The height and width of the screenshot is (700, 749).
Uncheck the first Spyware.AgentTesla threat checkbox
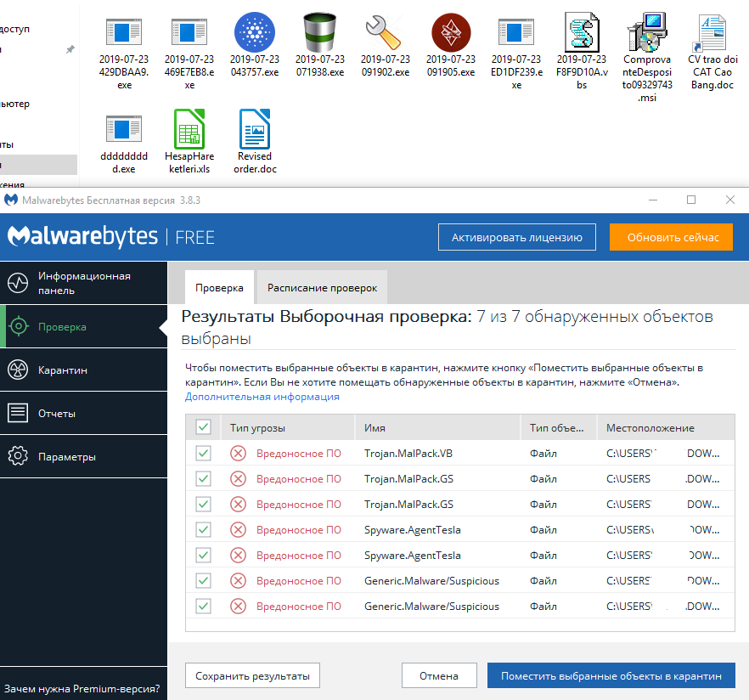click(204, 529)
